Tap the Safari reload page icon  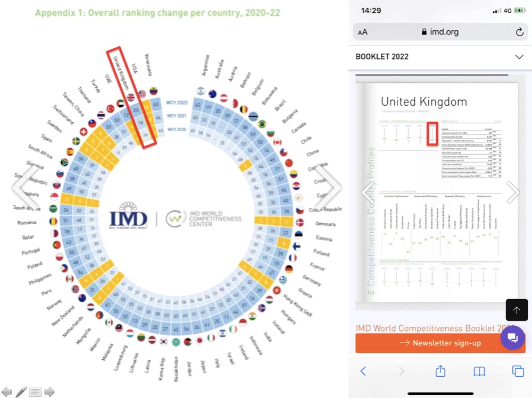pyautogui.click(x=519, y=32)
